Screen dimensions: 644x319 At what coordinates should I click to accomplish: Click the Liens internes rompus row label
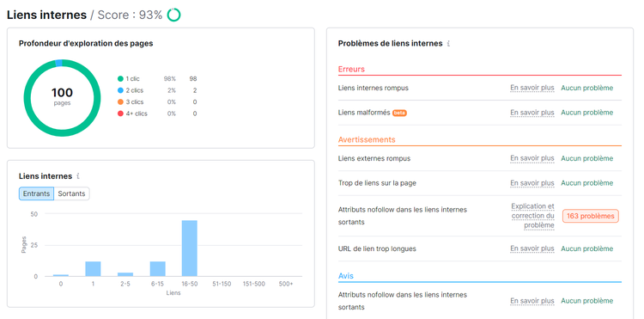pos(374,88)
